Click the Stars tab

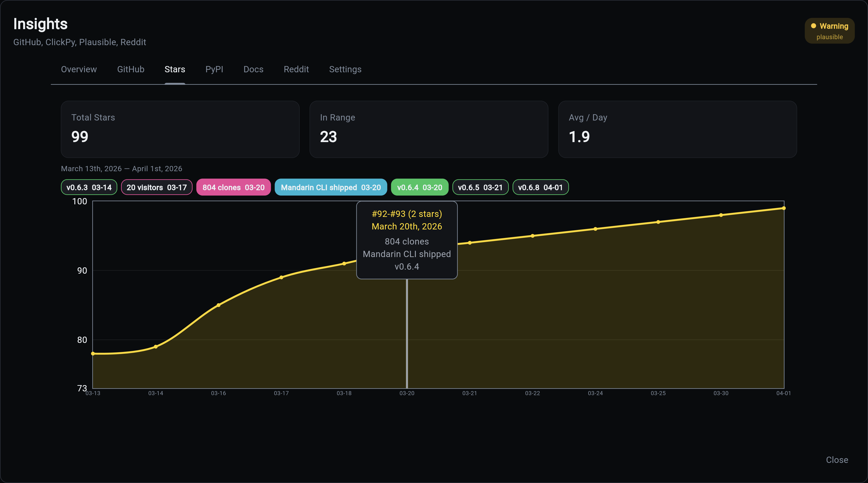click(x=175, y=69)
